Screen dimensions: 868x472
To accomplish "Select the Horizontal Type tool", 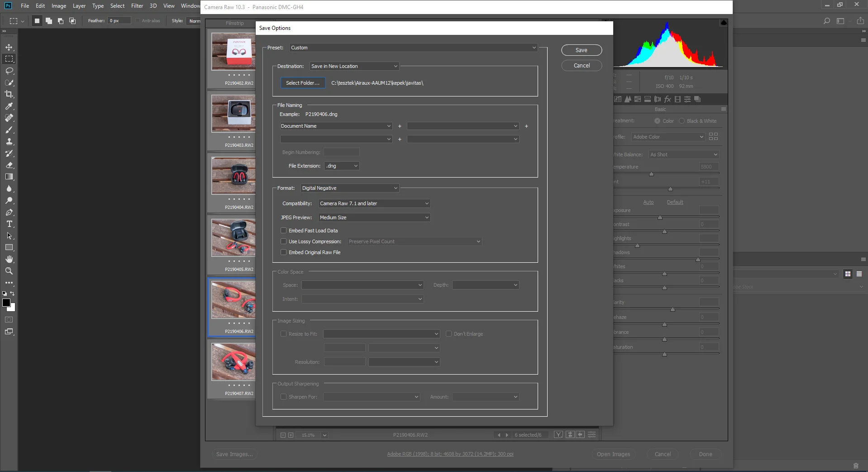I will point(9,224).
